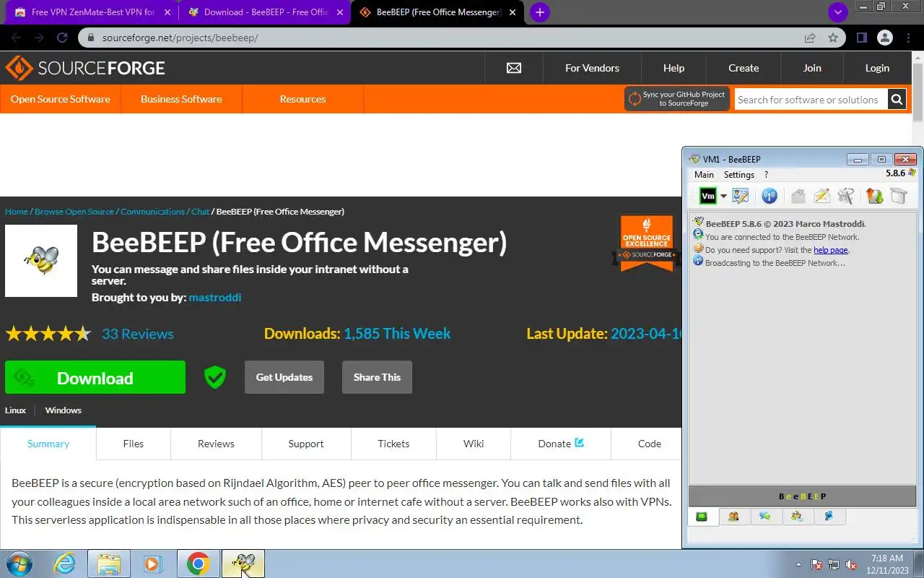Screen dimensions: 924x578
Task: Click Login in SourceForge header
Action: tap(877, 68)
